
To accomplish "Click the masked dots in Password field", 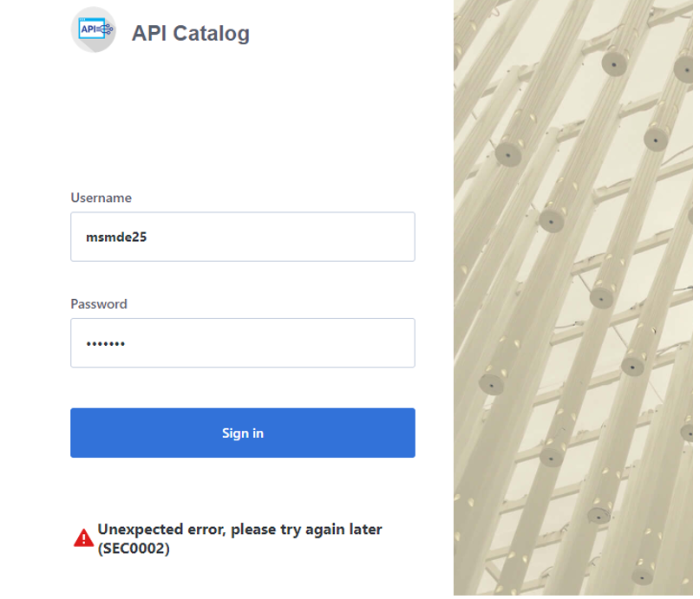I will point(105,344).
